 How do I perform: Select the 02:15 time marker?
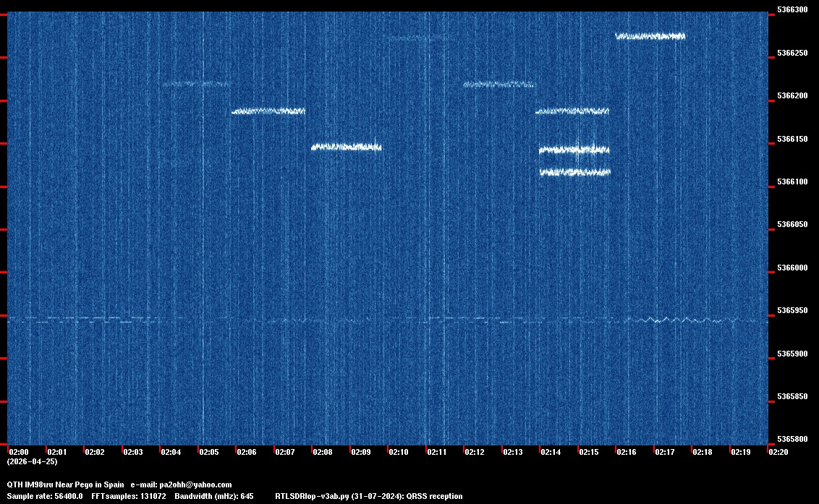tap(589, 452)
